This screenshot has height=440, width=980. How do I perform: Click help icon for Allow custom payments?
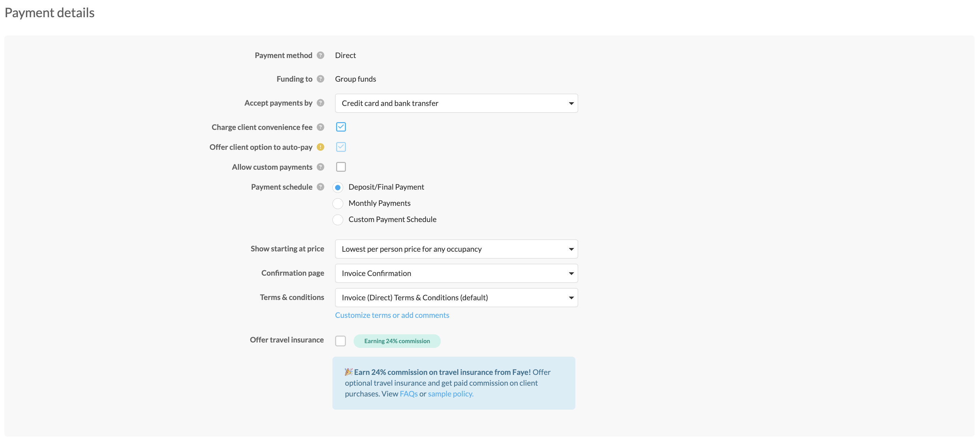point(320,167)
